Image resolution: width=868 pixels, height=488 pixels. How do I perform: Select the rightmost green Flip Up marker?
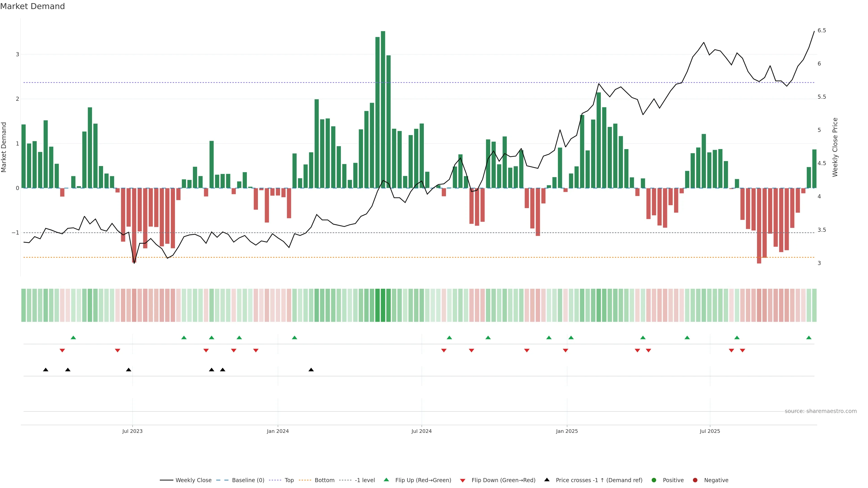click(x=809, y=338)
